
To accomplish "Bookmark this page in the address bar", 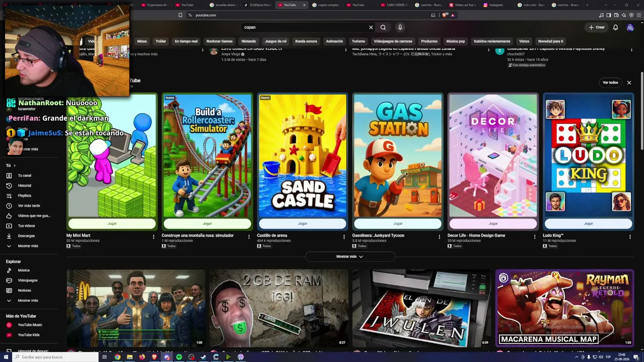I will click(180, 15).
